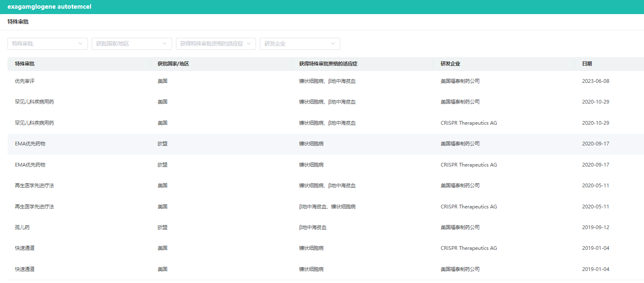Screen dimensions: 644x283
Task: Open the 获得特殊审批资格的适应症 filter dropdown
Action: pos(216,44)
